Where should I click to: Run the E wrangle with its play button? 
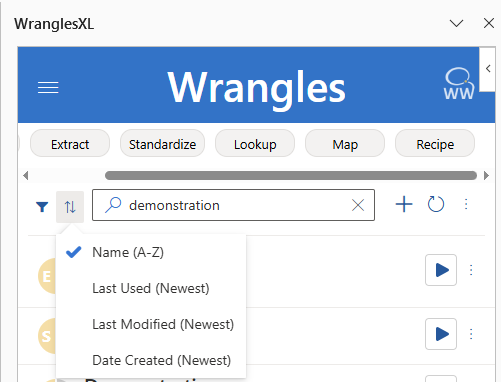click(441, 270)
